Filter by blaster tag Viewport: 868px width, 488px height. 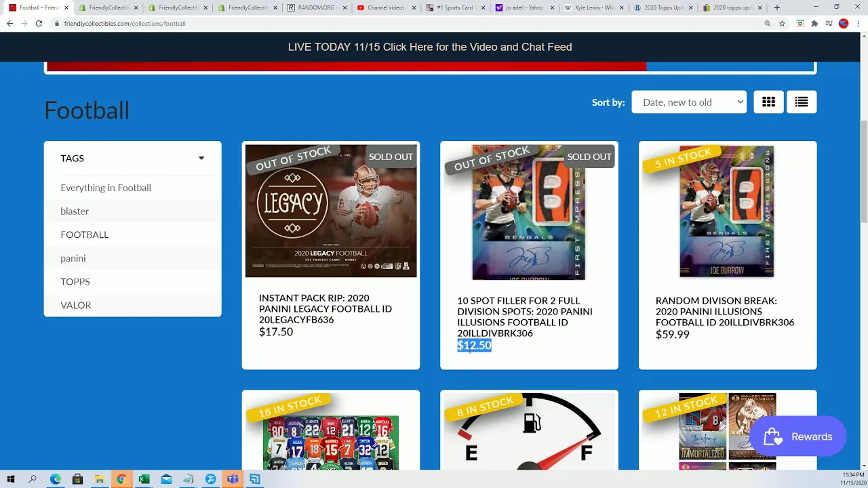coord(75,211)
